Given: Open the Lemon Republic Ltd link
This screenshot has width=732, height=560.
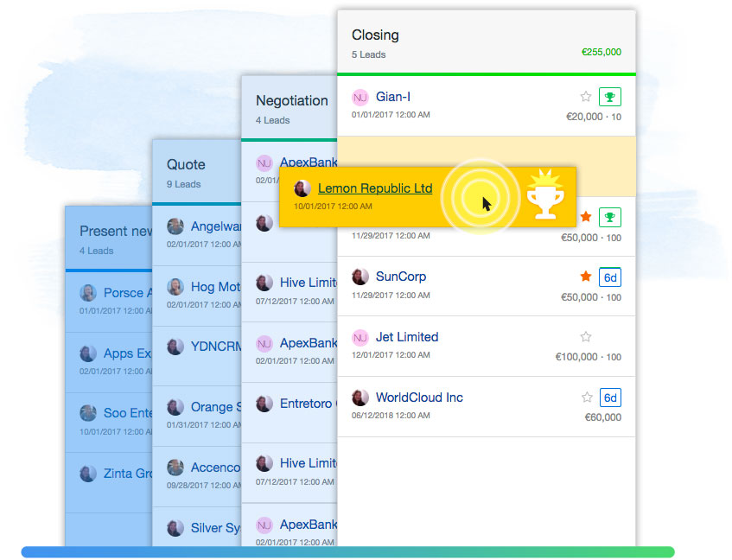Looking at the screenshot, I should 374,188.
